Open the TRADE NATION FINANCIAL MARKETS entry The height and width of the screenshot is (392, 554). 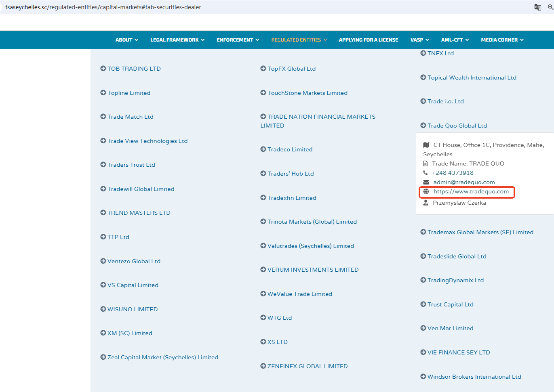(321, 117)
